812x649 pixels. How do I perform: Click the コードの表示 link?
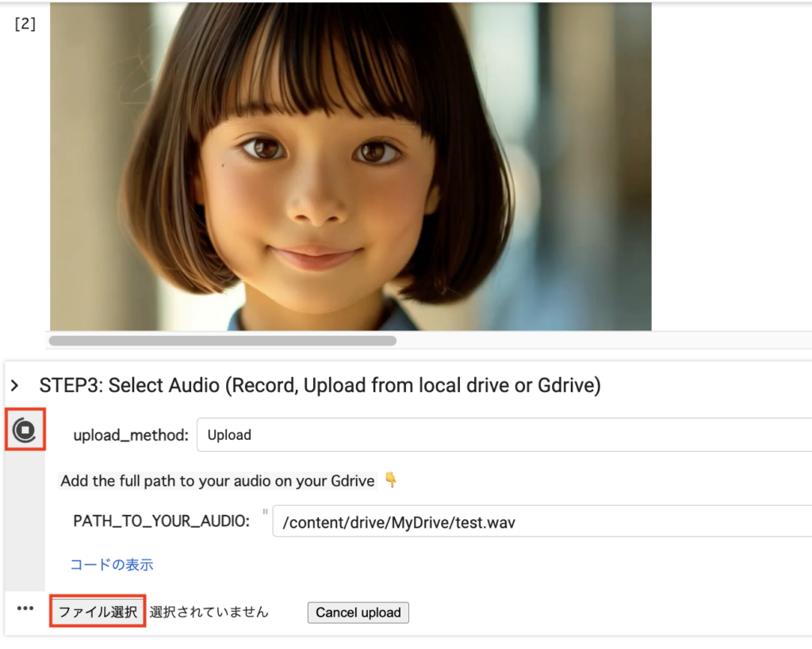(x=112, y=565)
